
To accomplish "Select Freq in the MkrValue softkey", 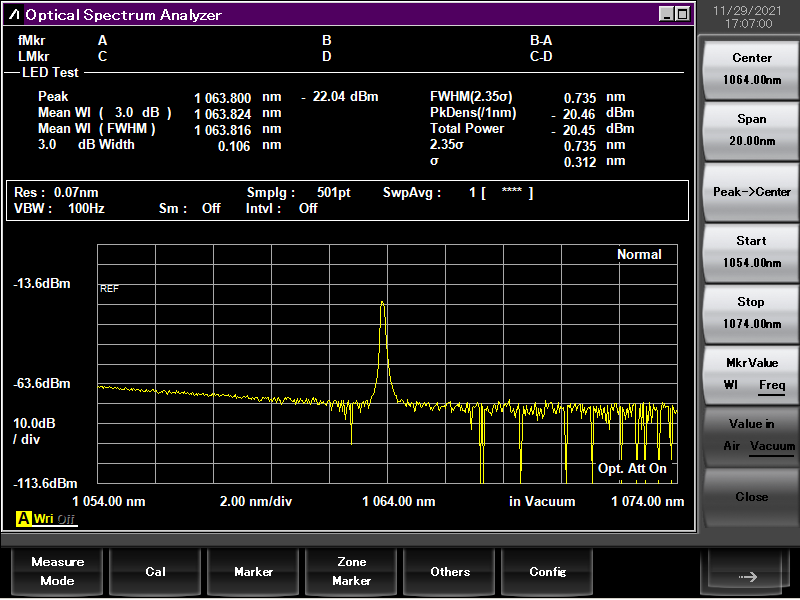I will (x=772, y=385).
